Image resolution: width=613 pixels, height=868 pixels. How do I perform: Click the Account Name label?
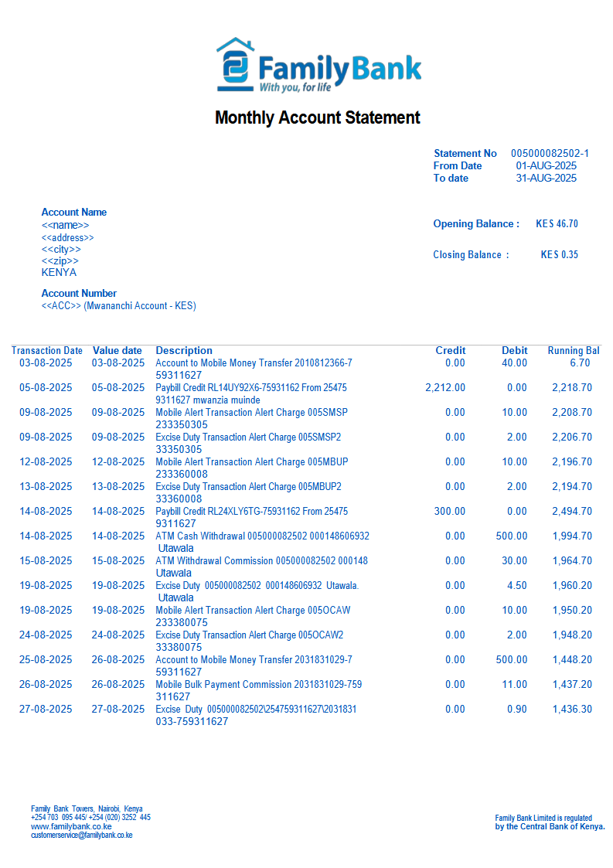coord(73,212)
